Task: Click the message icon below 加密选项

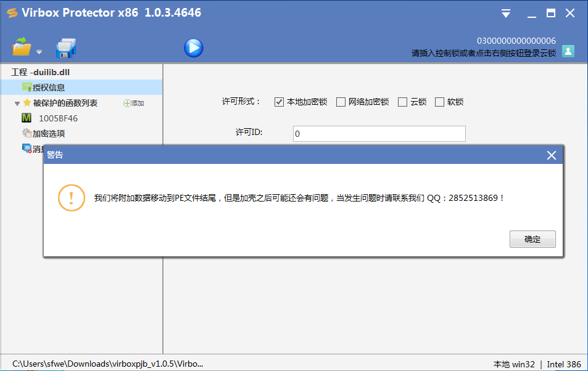Action: (27, 149)
